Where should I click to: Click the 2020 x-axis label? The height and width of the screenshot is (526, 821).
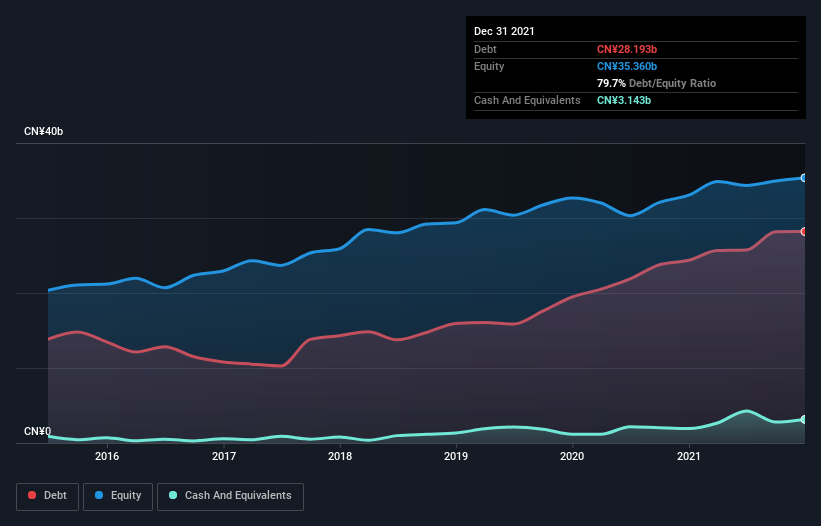572,456
